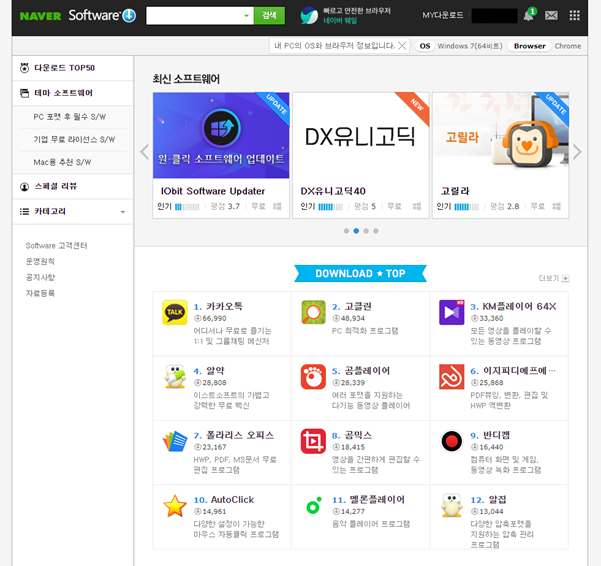Open AutoClick title link
The image size is (601, 566).
click(x=232, y=499)
